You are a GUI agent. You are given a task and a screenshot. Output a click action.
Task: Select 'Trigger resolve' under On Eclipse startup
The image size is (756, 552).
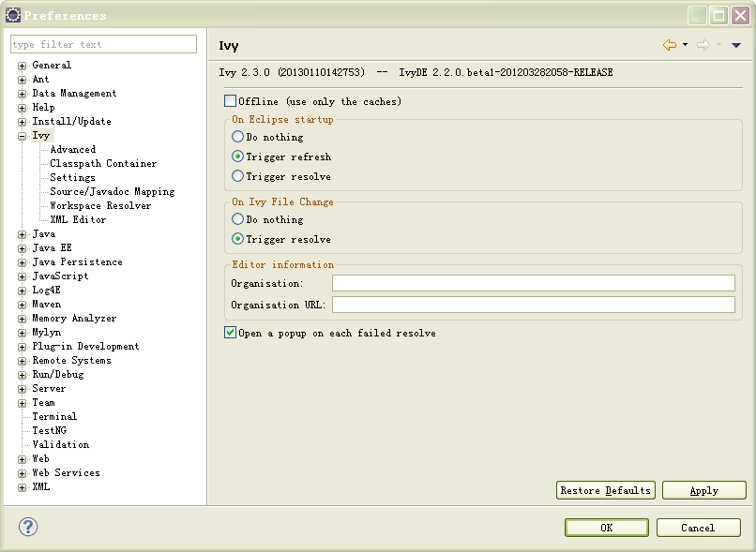(x=238, y=176)
